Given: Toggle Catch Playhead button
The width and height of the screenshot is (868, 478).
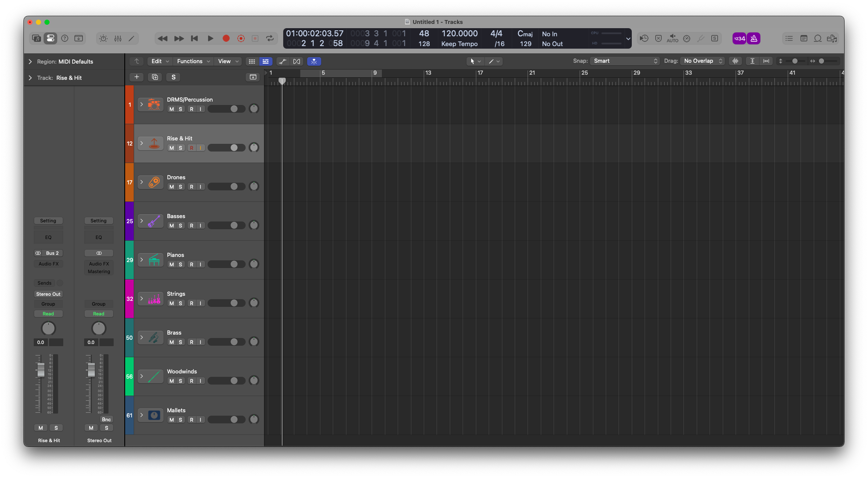Looking at the screenshot, I should click(x=314, y=61).
